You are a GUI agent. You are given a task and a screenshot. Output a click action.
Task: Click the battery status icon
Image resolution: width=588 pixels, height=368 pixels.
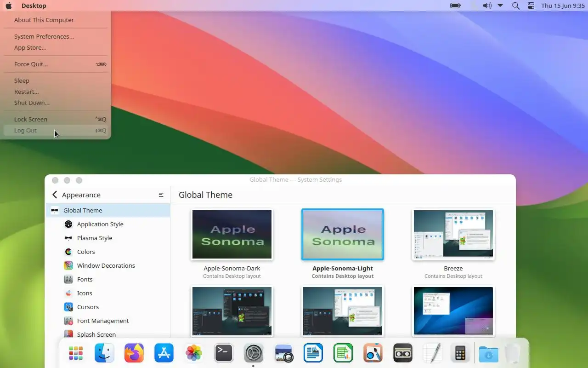[x=455, y=6]
